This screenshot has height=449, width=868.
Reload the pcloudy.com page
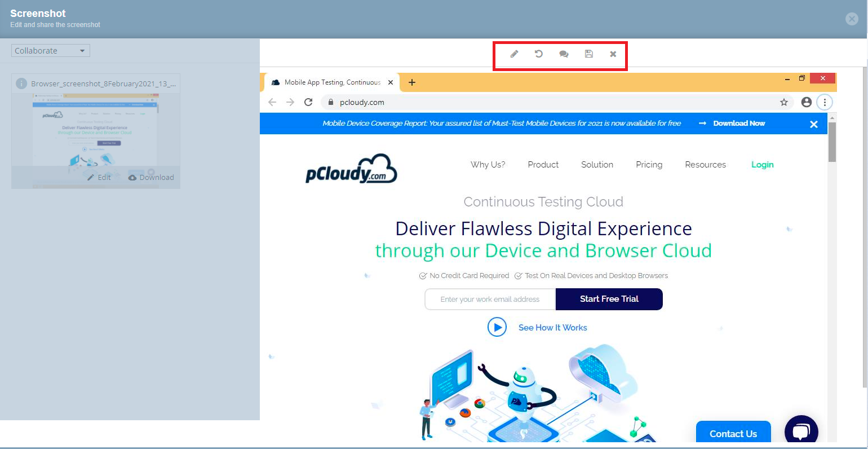[308, 102]
